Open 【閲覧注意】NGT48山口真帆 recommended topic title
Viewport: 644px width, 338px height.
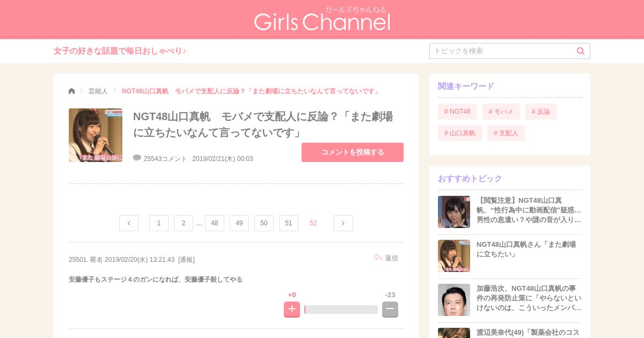[x=529, y=210]
